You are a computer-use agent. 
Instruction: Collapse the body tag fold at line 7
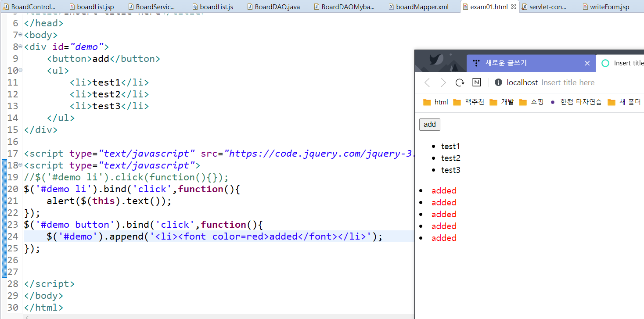(21, 35)
